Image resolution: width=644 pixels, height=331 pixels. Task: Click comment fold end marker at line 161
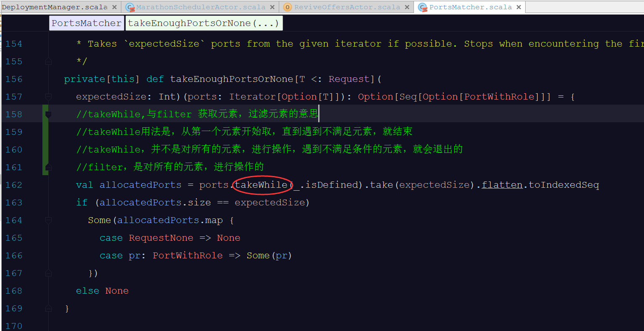pos(48,167)
